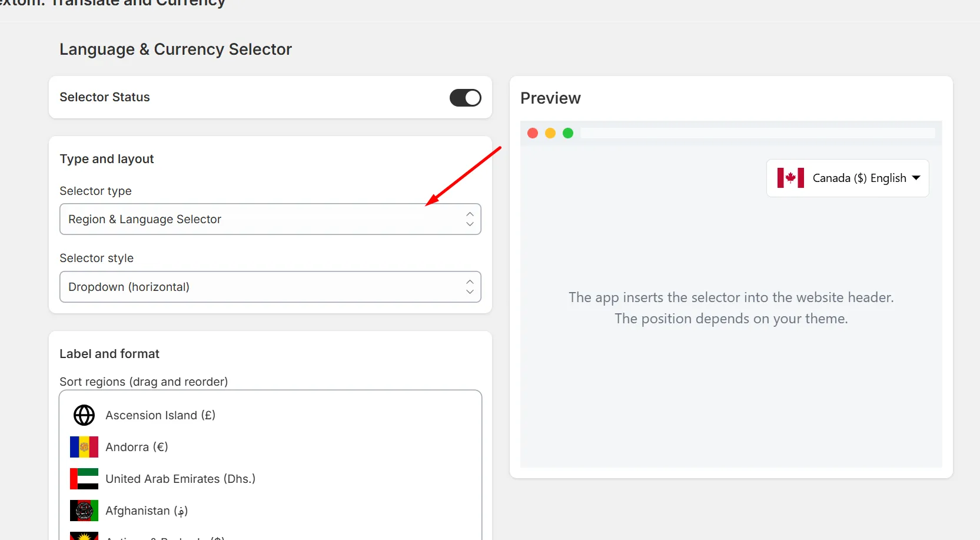Click the caret arrow in preview selector
This screenshot has height=540, width=980.
(916, 178)
